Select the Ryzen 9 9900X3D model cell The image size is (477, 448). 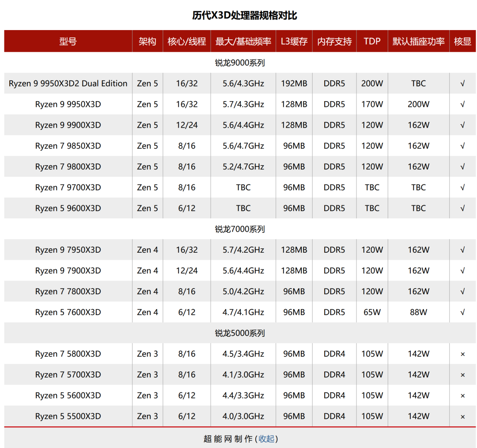(x=68, y=125)
